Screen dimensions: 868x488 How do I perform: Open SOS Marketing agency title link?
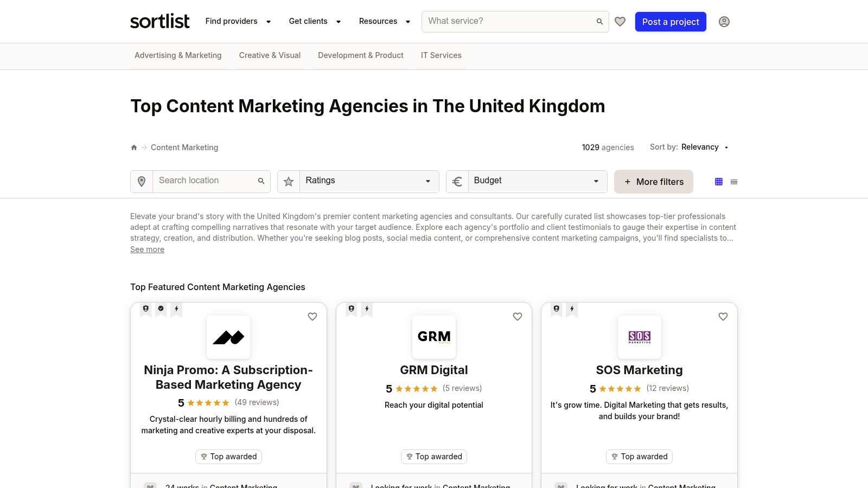640,370
